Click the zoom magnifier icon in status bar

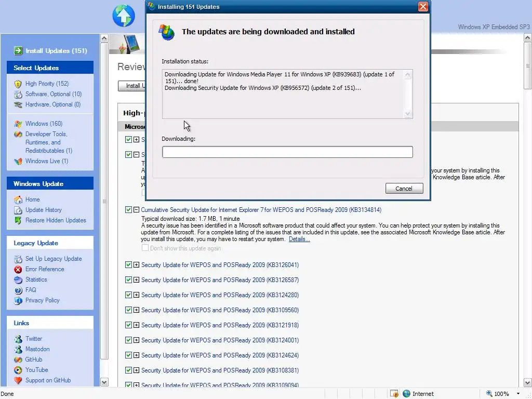[489, 393]
